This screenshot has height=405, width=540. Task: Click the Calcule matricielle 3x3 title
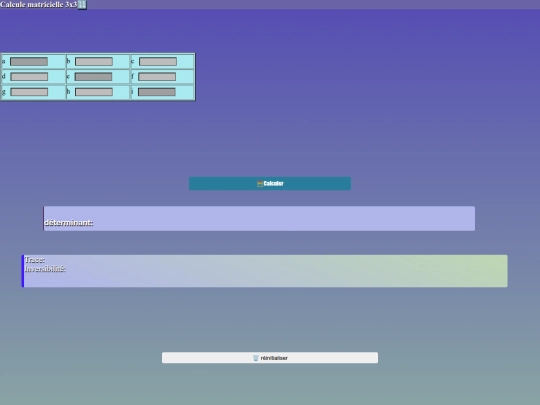(x=39, y=4)
